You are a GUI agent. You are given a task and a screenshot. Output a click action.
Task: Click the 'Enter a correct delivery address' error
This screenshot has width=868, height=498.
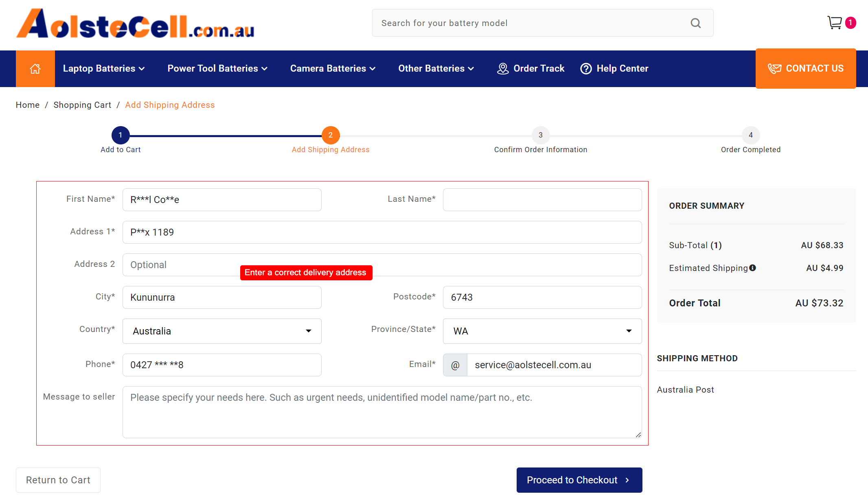306,273
